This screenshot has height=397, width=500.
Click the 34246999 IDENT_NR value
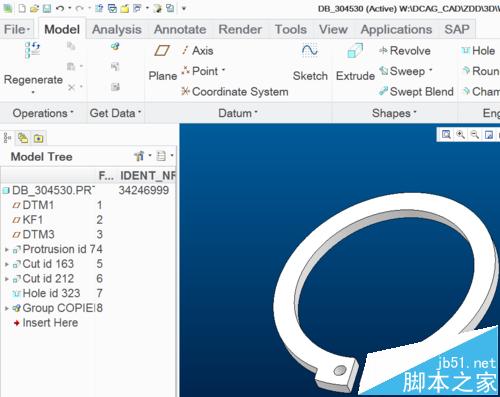[x=144, y=190]
